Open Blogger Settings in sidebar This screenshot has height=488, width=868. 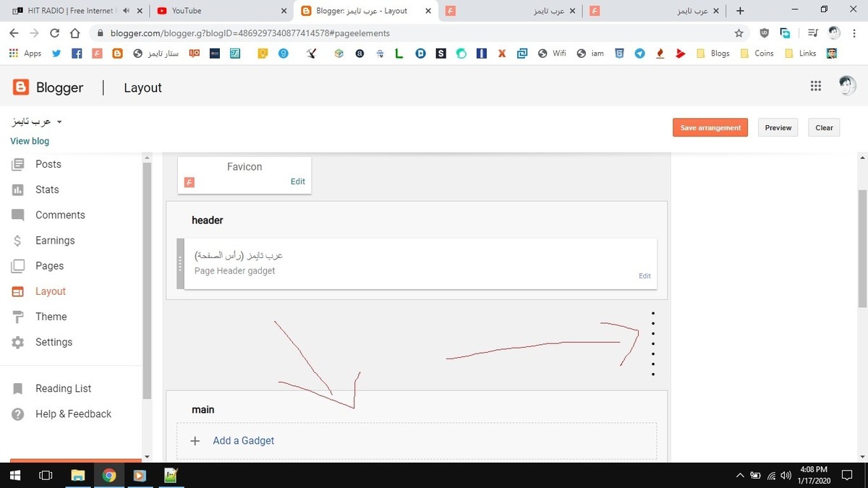coord(54,342)
